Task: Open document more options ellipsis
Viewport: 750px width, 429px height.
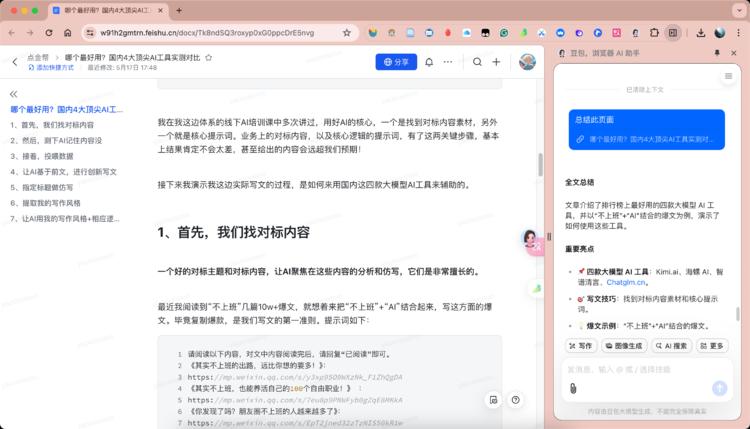Action: (x=448, y=62)
